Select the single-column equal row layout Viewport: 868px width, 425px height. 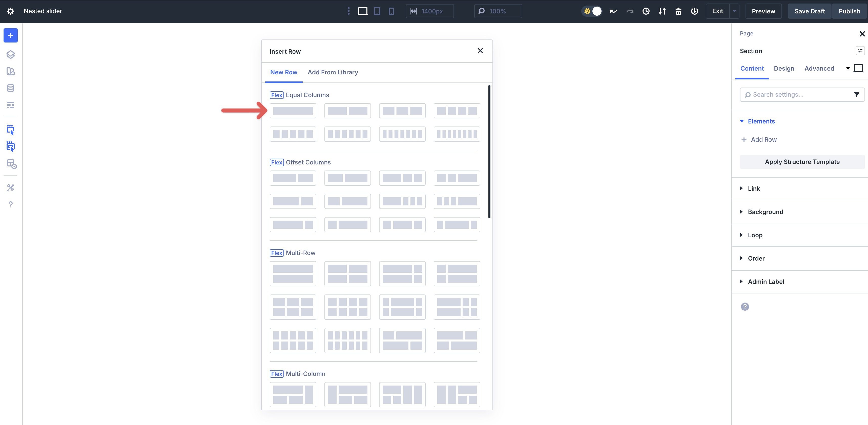pyautogui.click(x=293, y=111)
